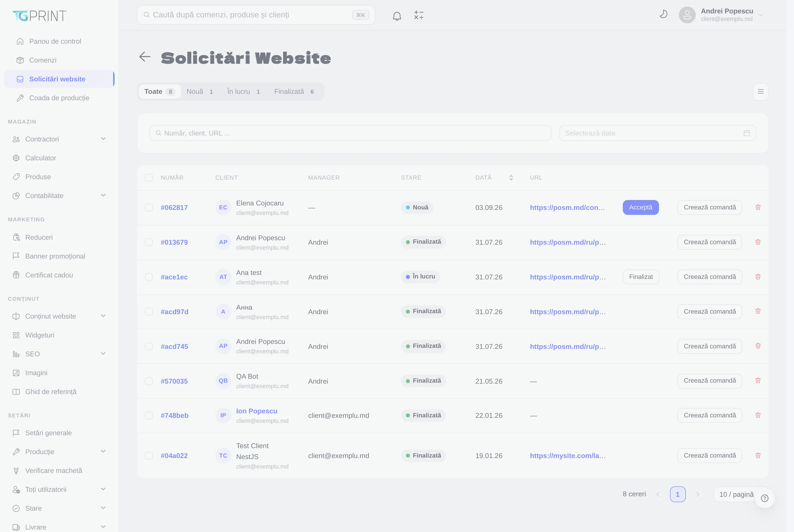The image size is (794, 532).
Task: Open Andrei Popescu user avatar
Action: [687, 15]
